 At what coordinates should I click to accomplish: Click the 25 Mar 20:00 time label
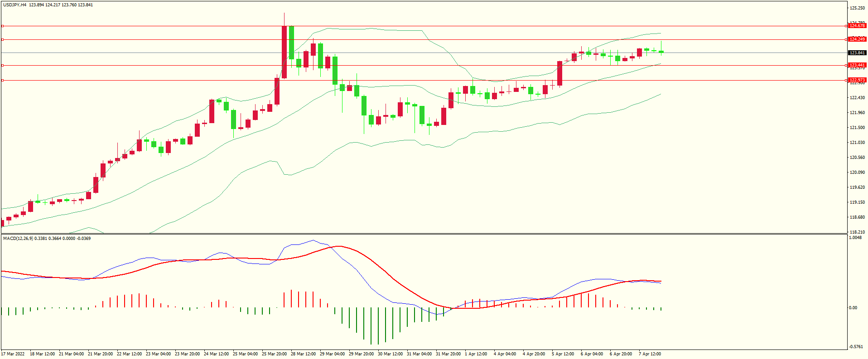pyautogui.click(x=275, y=354)
